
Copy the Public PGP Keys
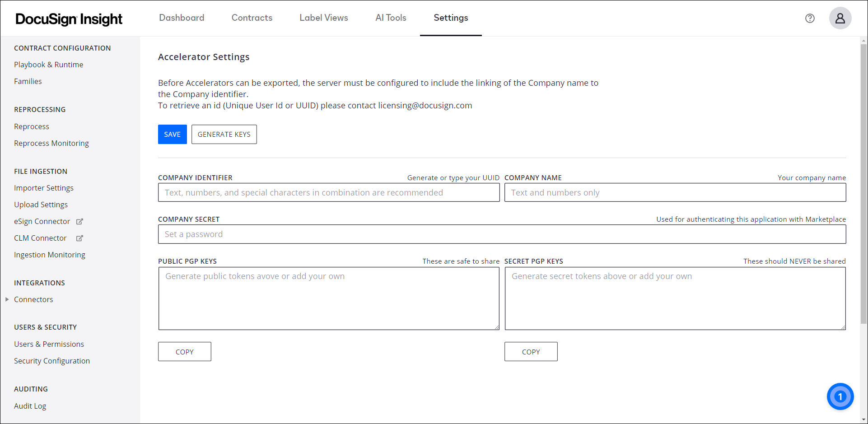[184, 351]
